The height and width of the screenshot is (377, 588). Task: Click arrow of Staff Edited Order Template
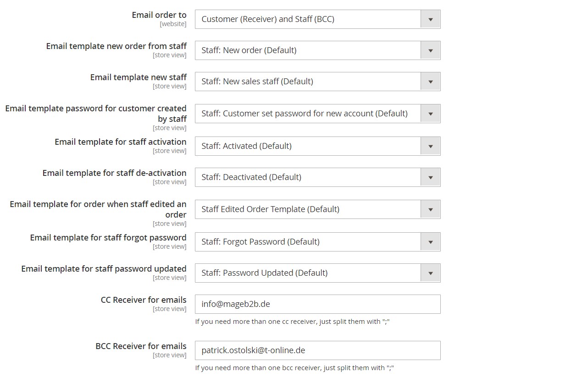coord(430,209)
